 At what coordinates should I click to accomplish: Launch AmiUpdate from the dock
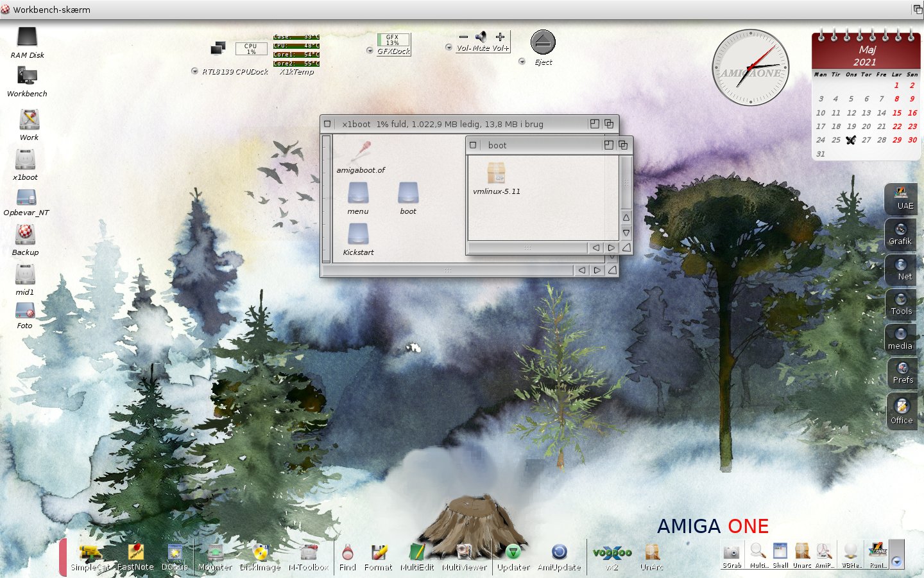point(559,553)
